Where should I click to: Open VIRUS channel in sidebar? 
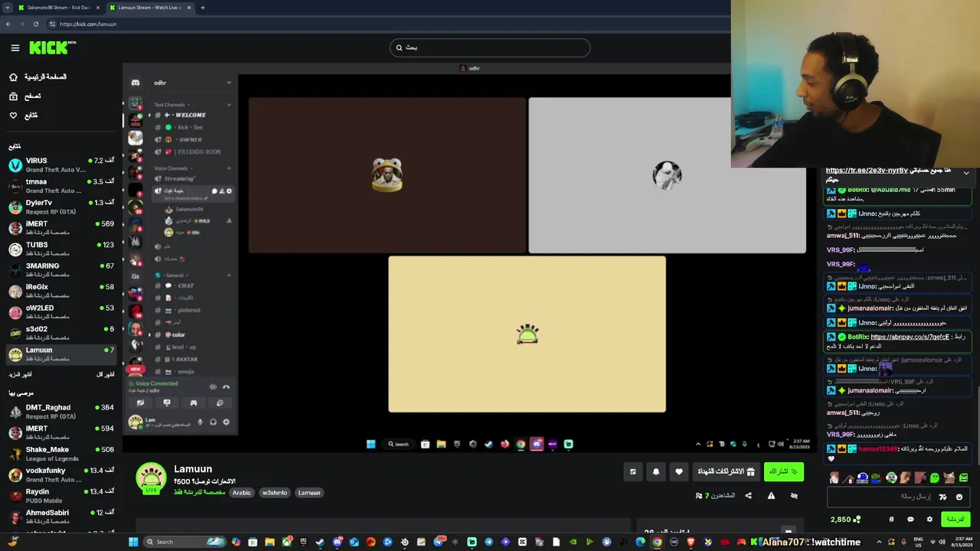point(61,165)
